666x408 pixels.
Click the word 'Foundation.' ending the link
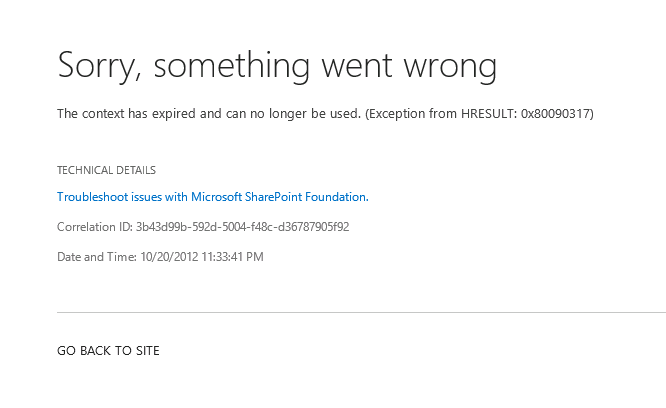pyautogui.click(x=337, y=197)
